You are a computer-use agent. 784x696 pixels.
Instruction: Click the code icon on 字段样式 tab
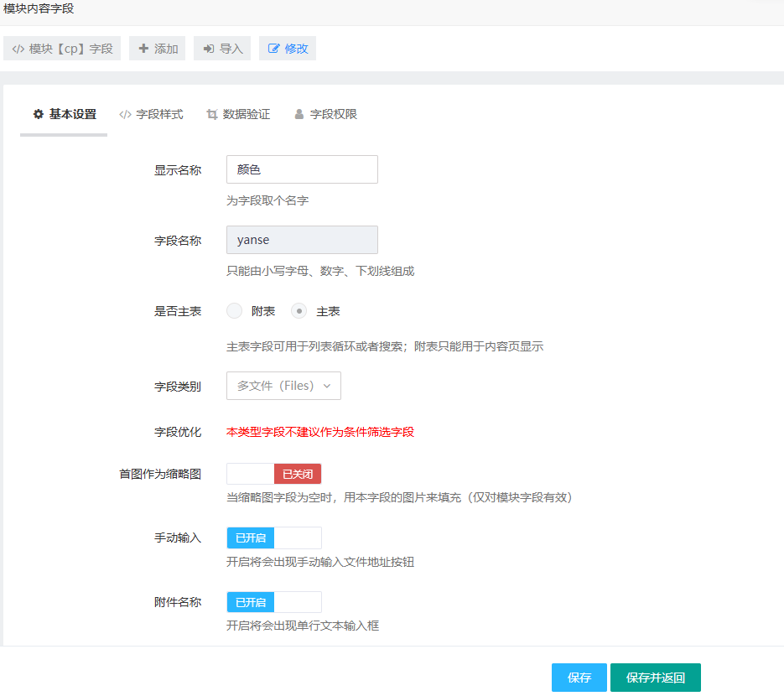125,114
